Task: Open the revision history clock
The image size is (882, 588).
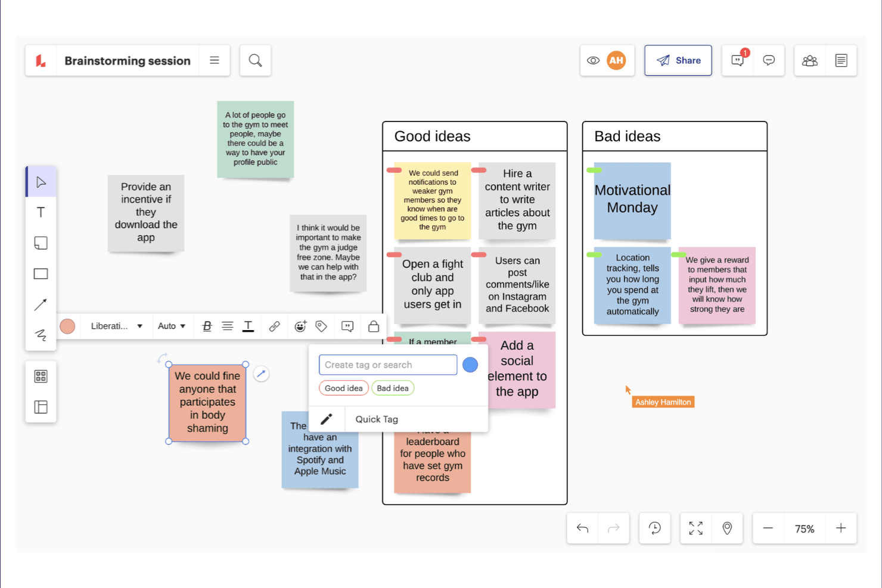Action: (x=655, y=528)
